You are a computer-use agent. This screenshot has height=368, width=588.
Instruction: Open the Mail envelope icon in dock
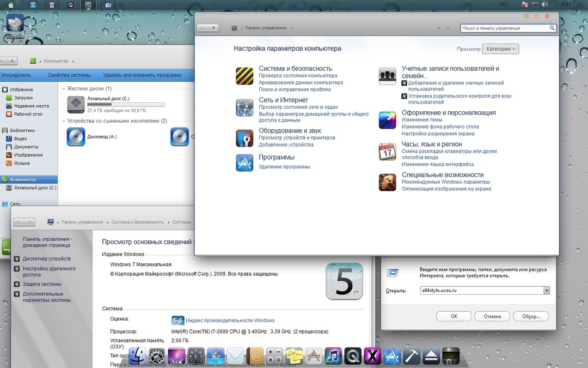click(x=235, y=356)
